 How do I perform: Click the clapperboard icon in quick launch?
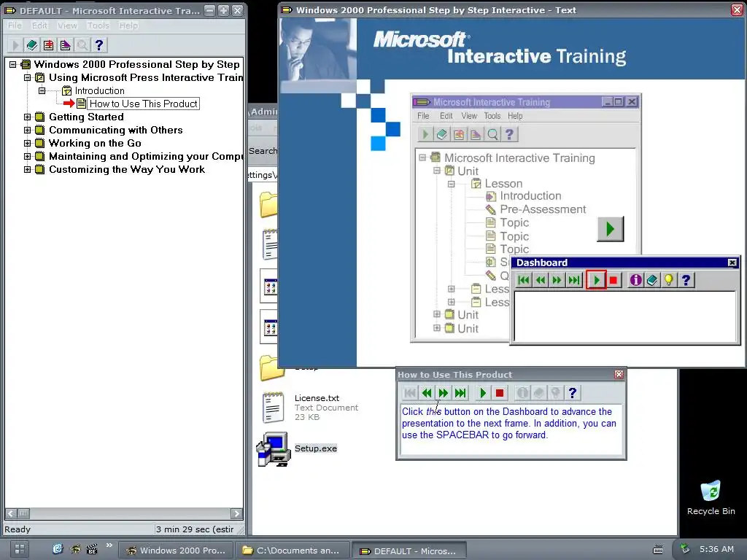tap(92, 549)
